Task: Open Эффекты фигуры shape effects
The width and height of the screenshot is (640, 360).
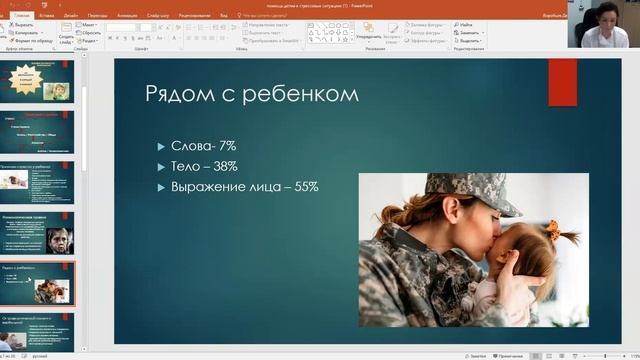Action: [x=425, y=41]
